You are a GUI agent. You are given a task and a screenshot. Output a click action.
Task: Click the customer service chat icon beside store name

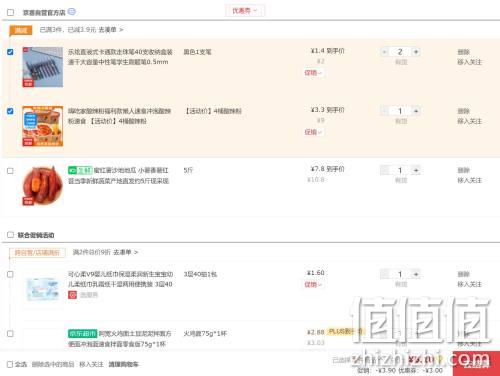click(x=72, y=12)
